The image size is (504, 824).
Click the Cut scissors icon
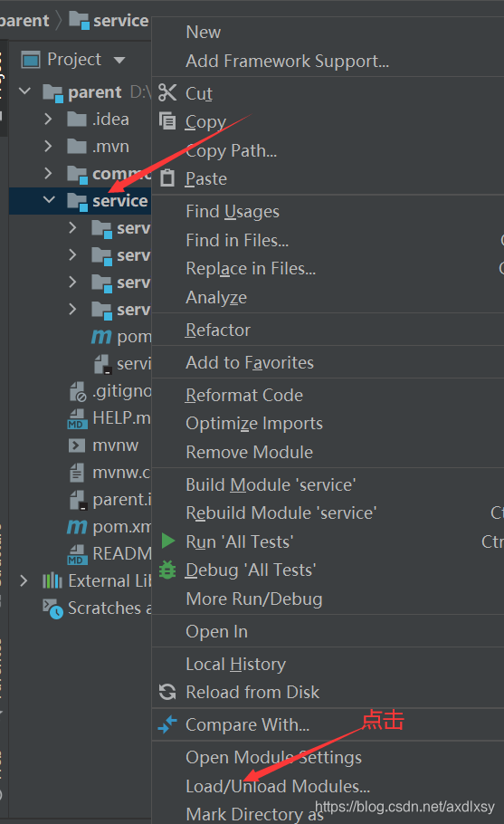(167, 92)
